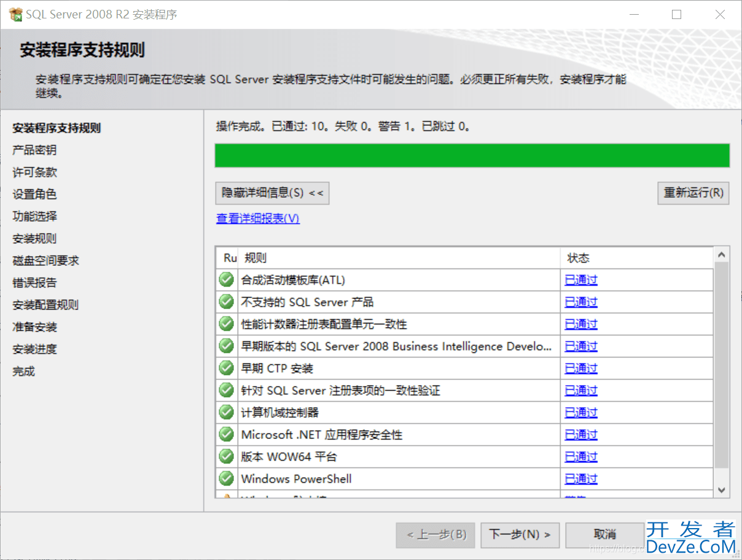Select 产品密钥 step in sidebar
742x560 pixels.
34,150
